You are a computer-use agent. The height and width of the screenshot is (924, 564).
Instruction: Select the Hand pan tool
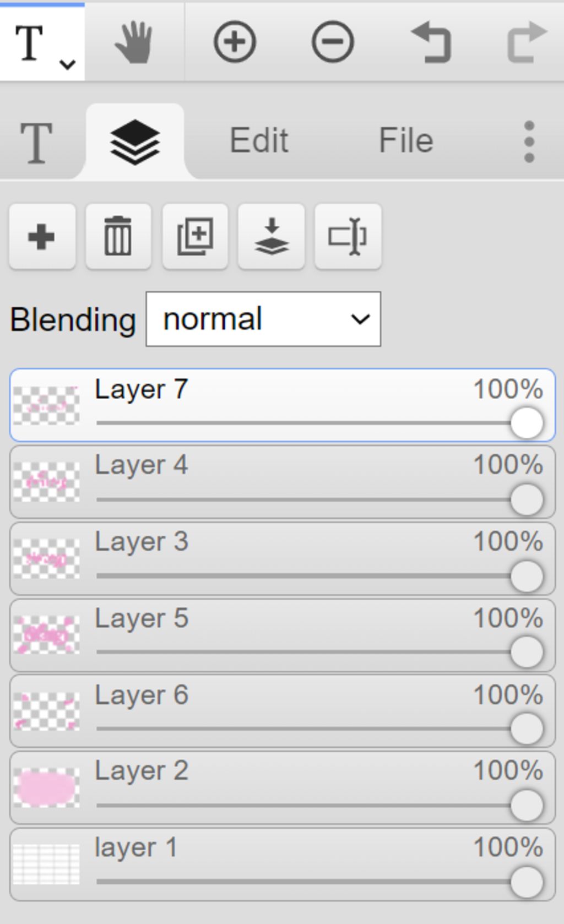click(134, 42)
